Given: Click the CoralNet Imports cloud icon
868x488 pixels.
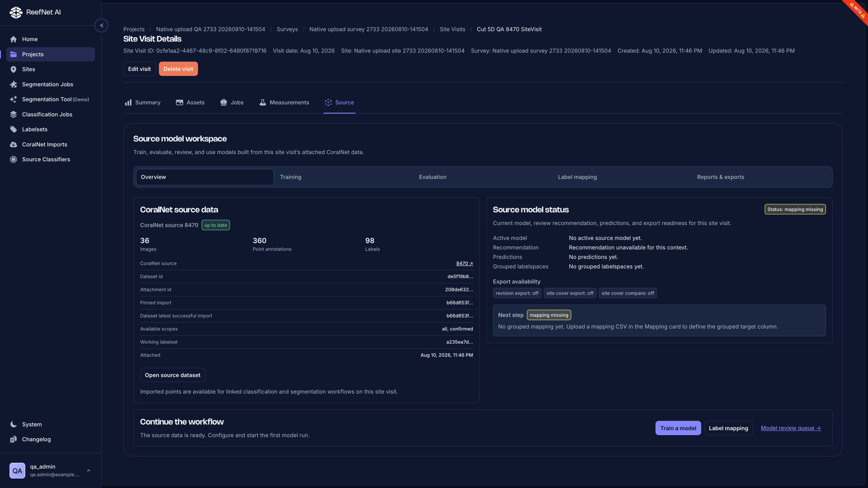Looking at the screenshot, I should coord(14,145).
